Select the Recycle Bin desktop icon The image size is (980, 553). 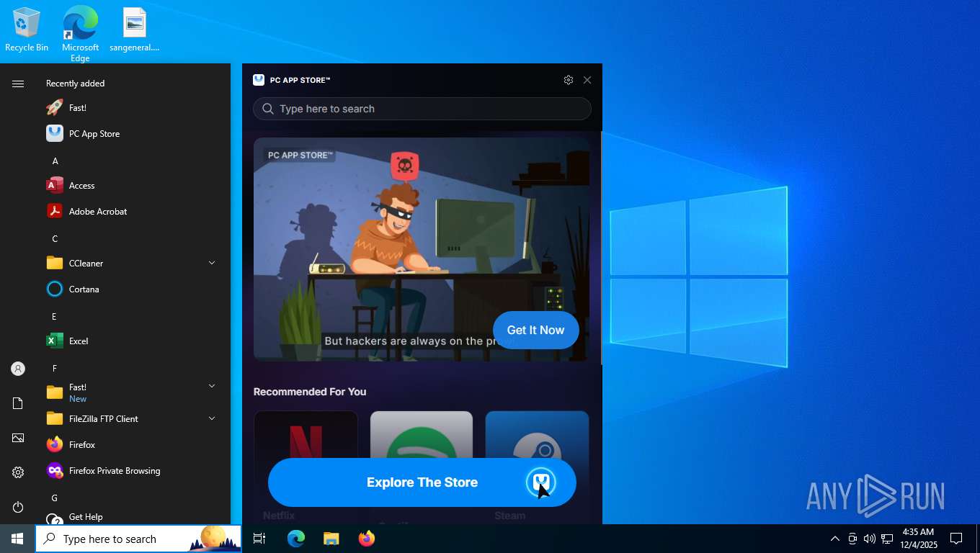[27, 30]
